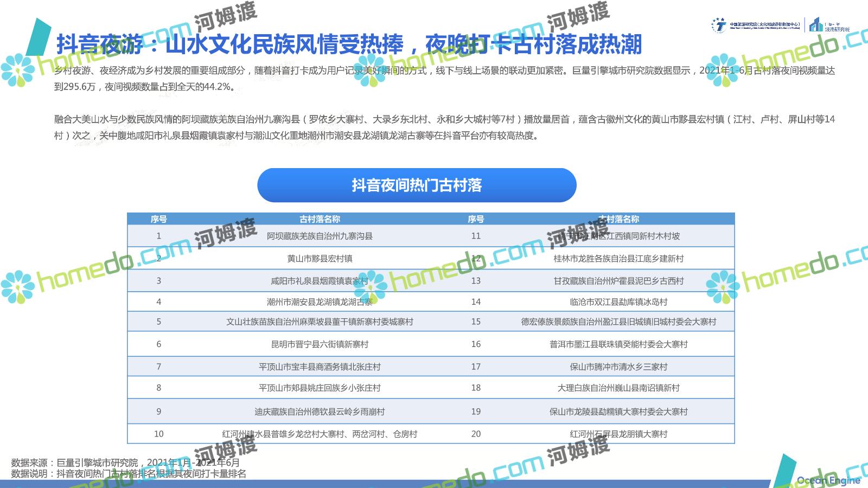Screen dimensions: 868x488
Task: Click the paragraph starting 融合大美山水与少数民族风情
Action: [444, 127]
